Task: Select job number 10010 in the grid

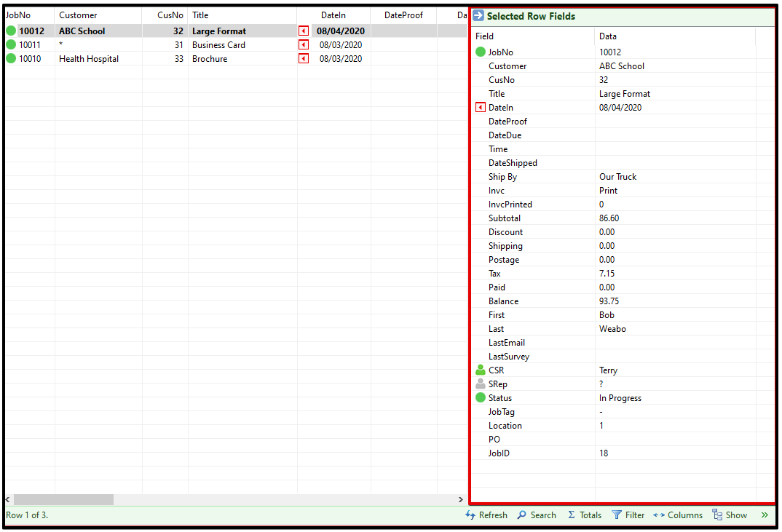Action: pyautogui.click(x=30, y=59)
